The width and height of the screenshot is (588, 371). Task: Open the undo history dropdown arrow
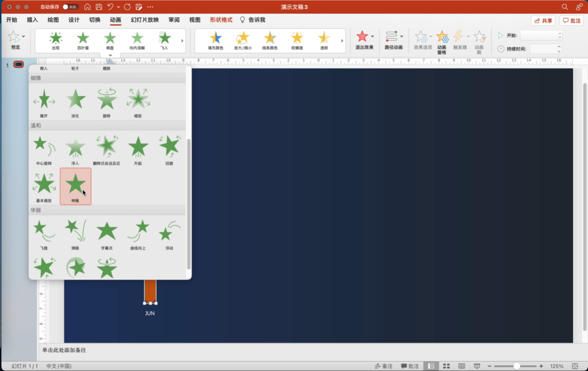(x=119, y=7)
